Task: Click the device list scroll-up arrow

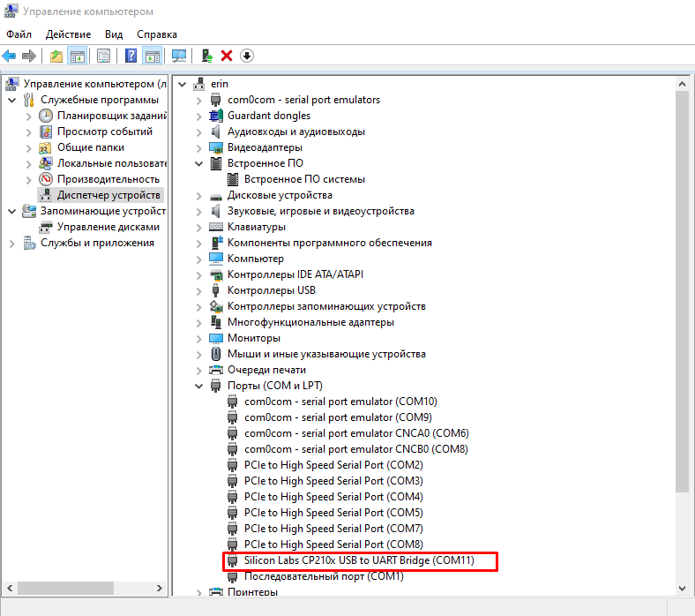Action: pyautogui.click(x=682, y=84)
